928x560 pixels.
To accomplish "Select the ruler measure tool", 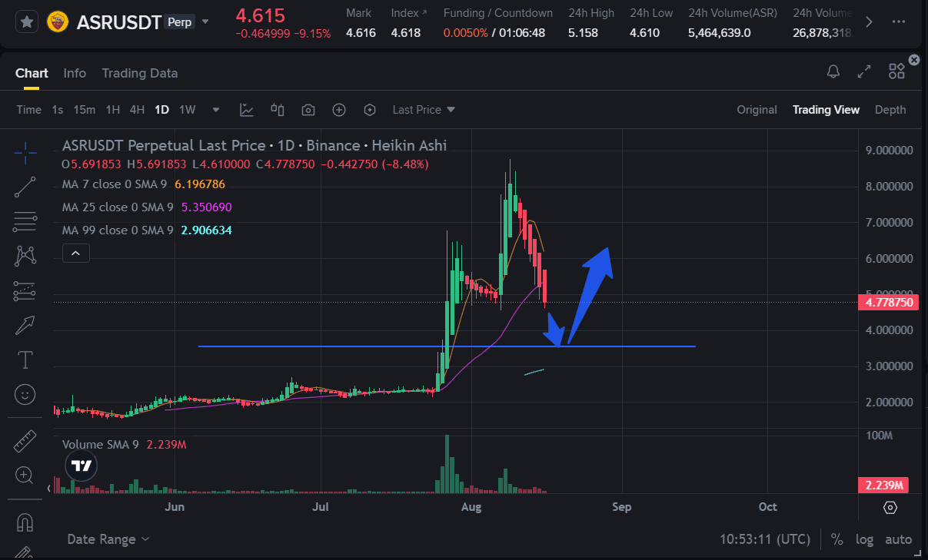I will [x=25, y=442].
